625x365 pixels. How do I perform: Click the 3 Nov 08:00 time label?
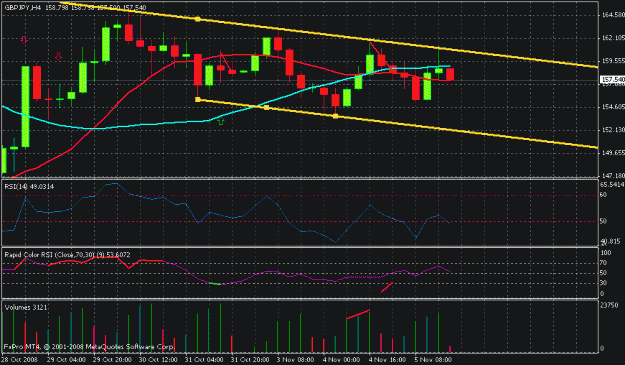click(295, 359)
